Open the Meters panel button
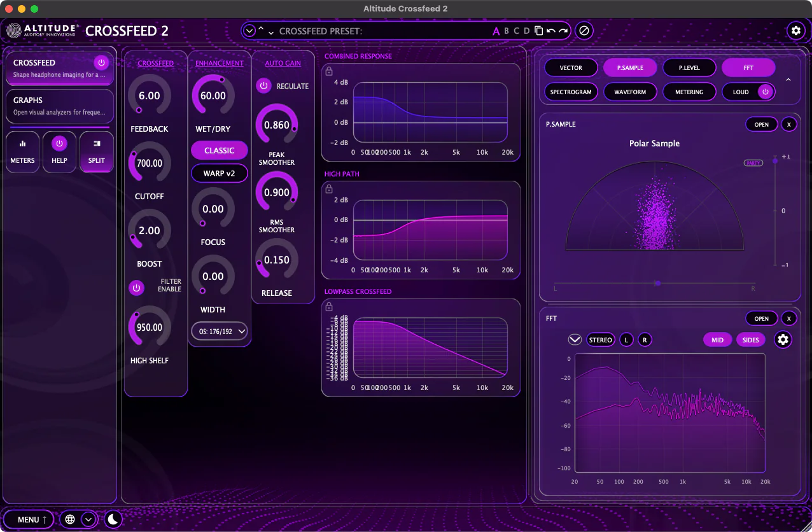 pyautogui.click(x=22, y=151)
